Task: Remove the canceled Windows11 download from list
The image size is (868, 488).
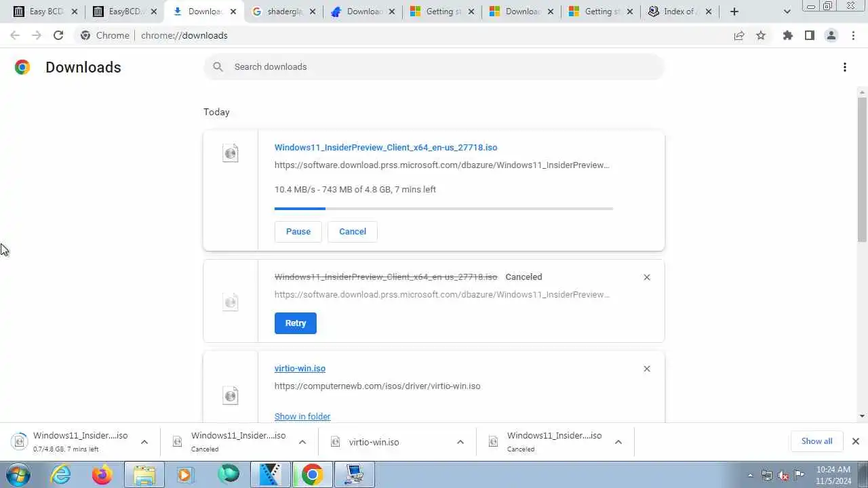Action: [x=647, y=277]
